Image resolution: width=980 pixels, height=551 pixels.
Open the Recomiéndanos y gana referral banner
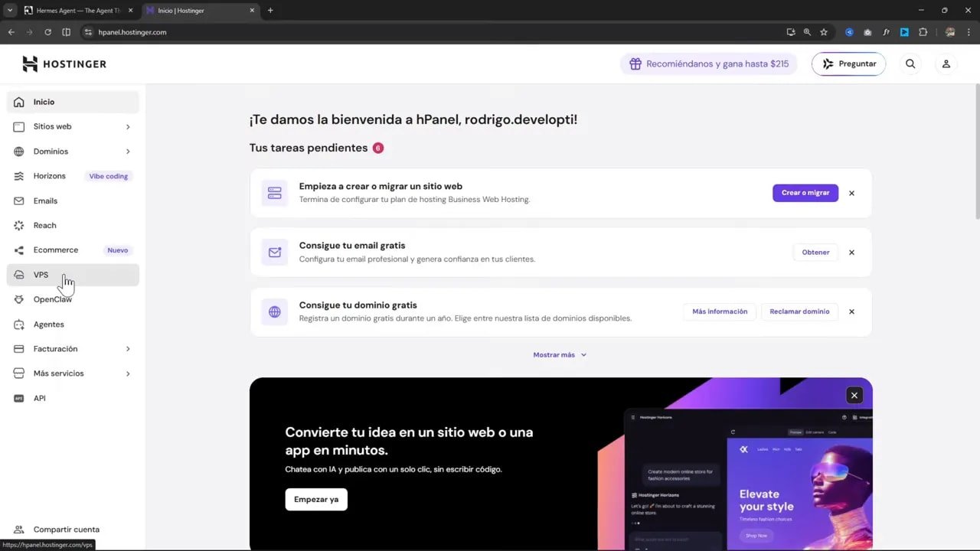pyautogui.click(x=709, y=64)
